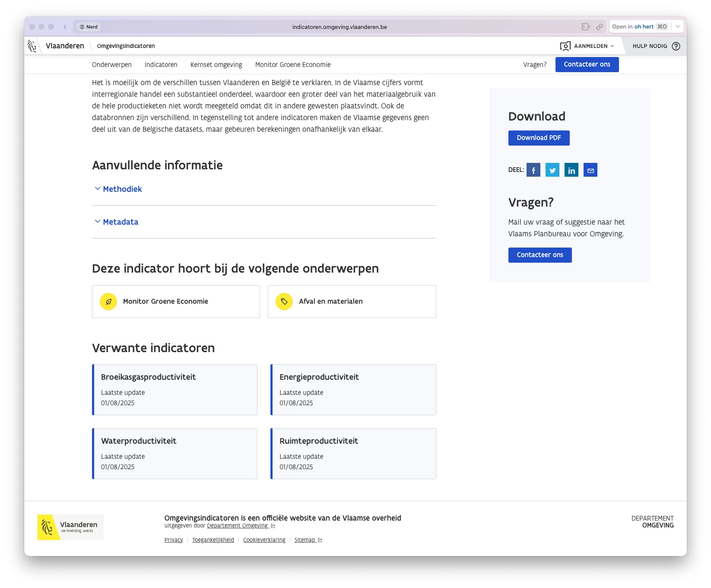Screen dimensions: 711x588
Task: Click the Vlaanderen lion logo in header
Action: 32,46
